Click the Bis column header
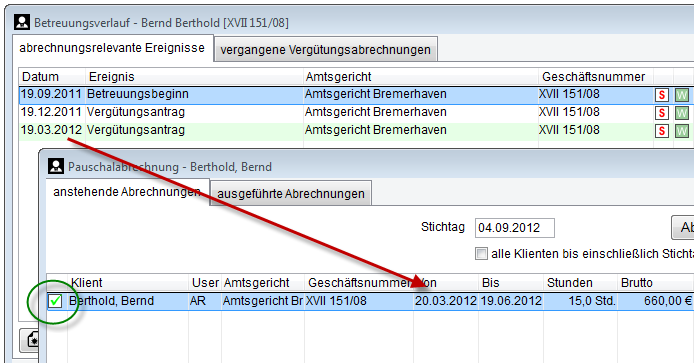The height and width of the screenshot is (363, 694). pos(511,282)
